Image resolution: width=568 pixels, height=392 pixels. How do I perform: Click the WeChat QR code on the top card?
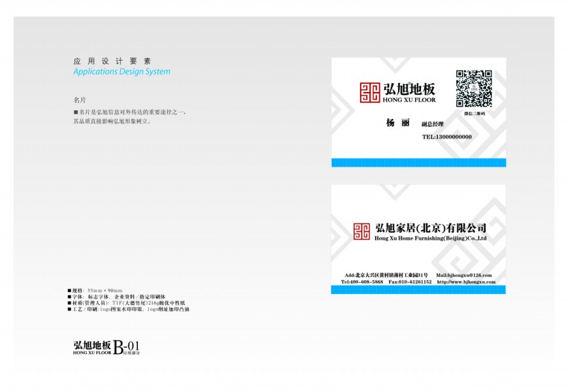[473, 88]
